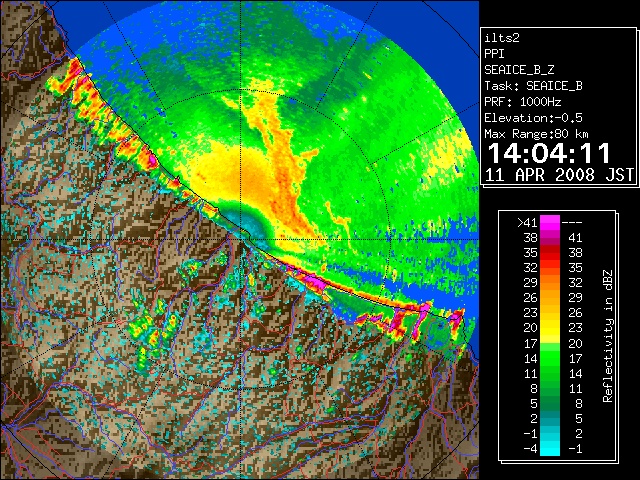The image size is (640, 480).
Task: Click the '---' entry in legend right column
Action: [x=572, y=223]
